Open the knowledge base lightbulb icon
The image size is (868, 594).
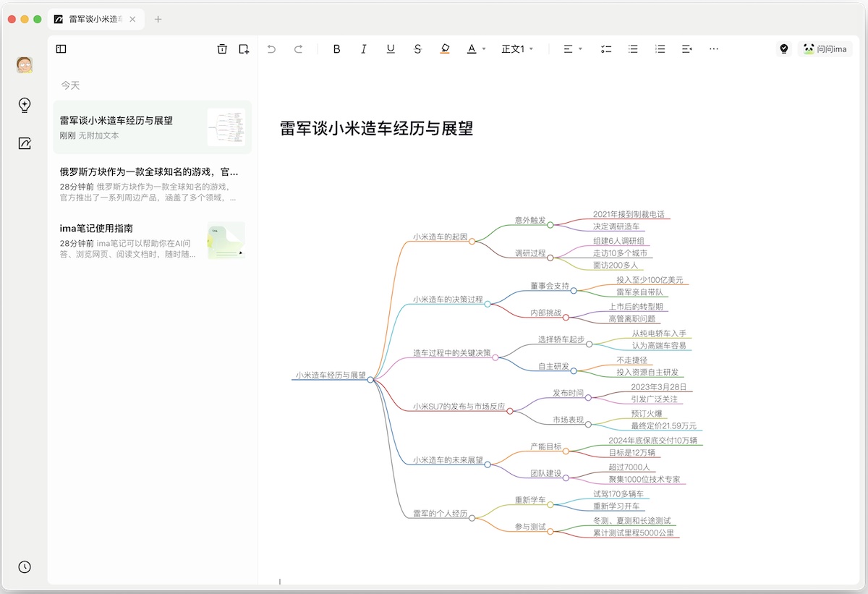pyautogui.click(x=25, y=106)
